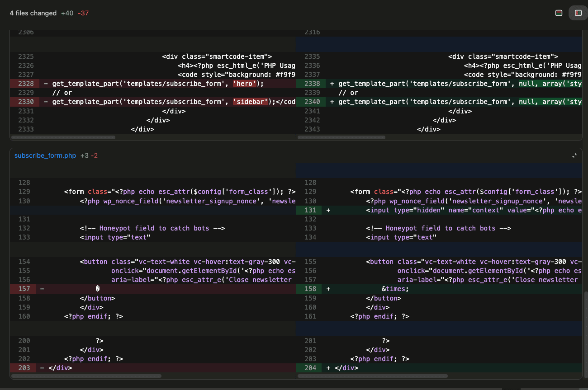588x390 pixels.
Task: Click the highlighted 'hero' deleted text
Action: 244,83
